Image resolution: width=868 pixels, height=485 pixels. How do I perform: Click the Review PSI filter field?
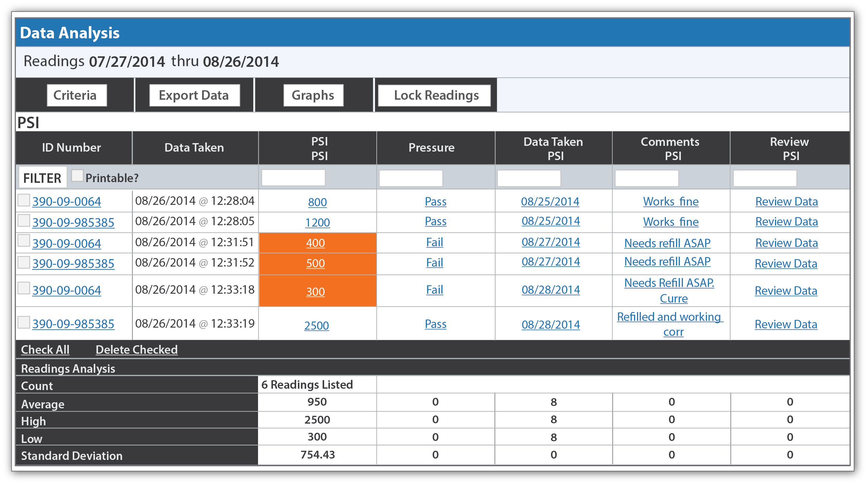(765, 178)
